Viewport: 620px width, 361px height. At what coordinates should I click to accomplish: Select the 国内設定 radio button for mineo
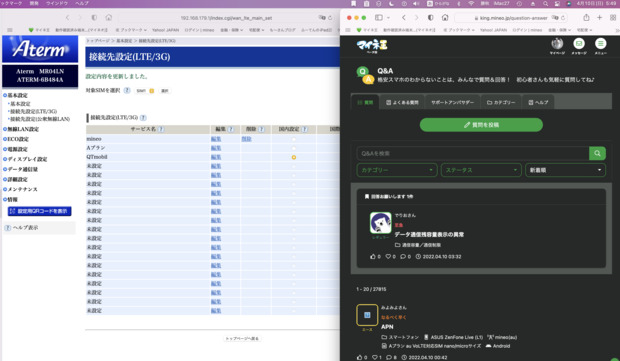[294, 139]
